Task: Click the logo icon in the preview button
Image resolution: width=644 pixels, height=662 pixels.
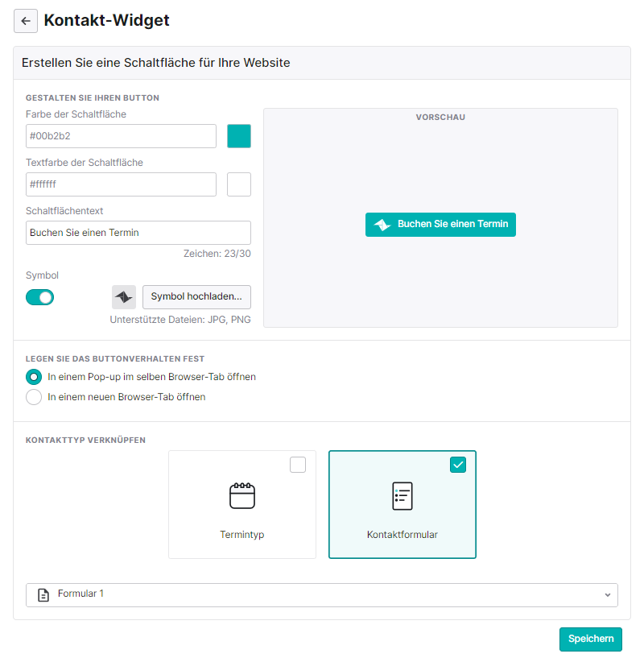Action: click(x=382, y=225)
